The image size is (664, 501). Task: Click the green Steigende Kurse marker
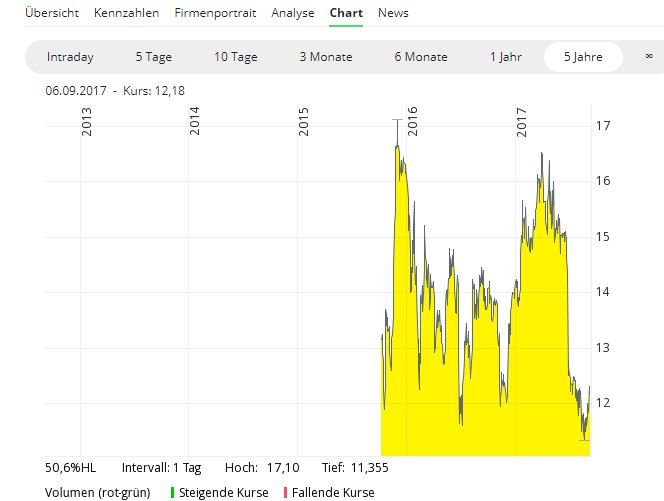pos(172,492)
